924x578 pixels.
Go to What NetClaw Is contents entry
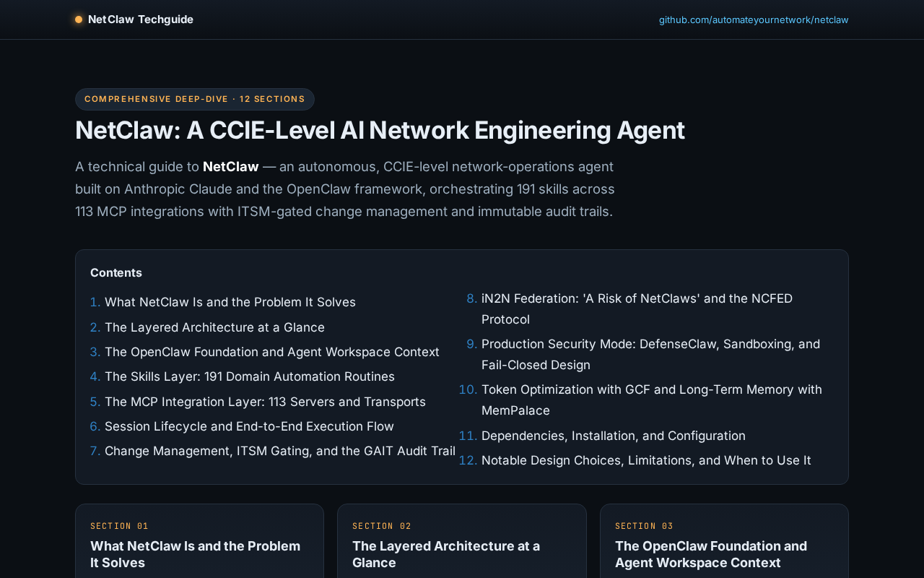click(x=230, y=302)
